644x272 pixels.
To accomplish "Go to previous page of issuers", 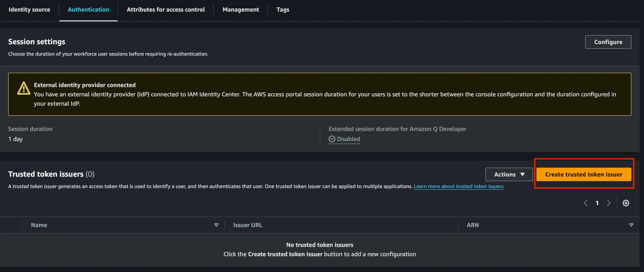I will tap(585, 203).
